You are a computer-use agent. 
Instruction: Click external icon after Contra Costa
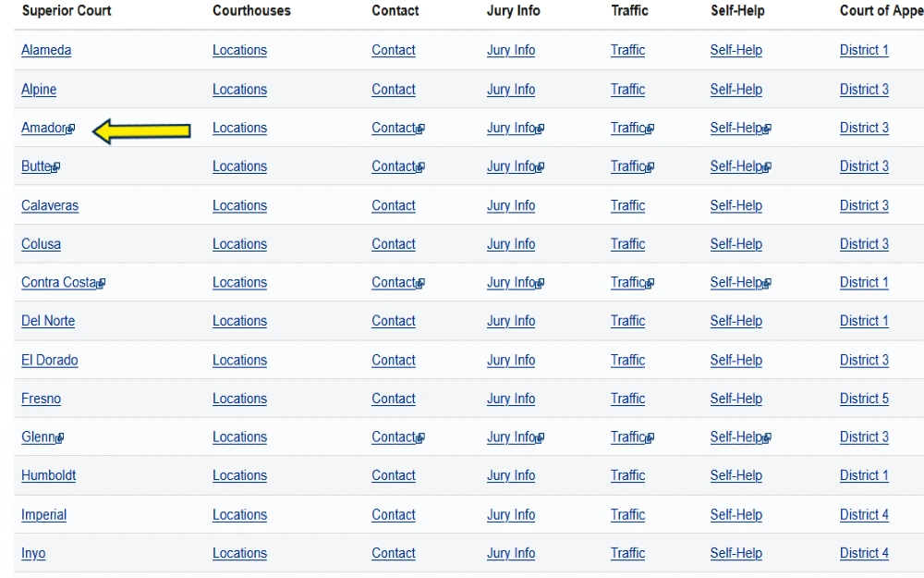click(101, 284)
